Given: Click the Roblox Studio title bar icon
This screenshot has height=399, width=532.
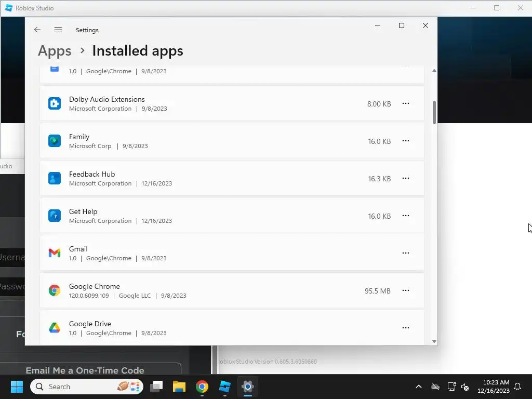Looking at the screenshot, I should [x=9, y=8].
